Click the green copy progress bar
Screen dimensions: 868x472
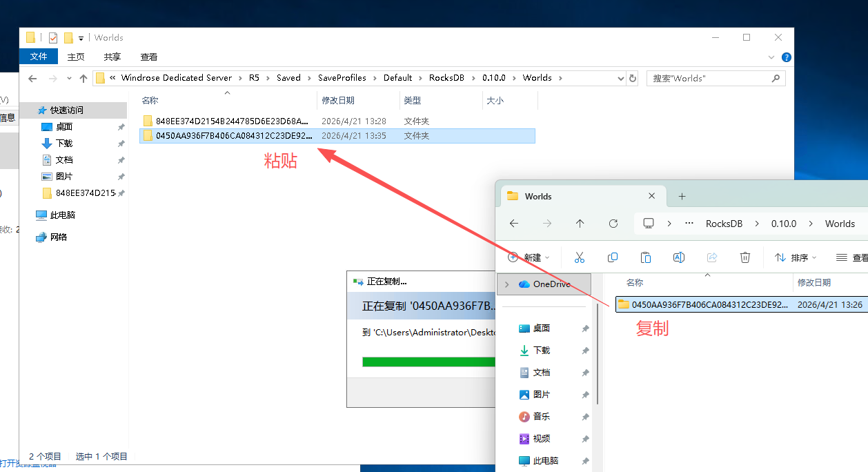click(x=428, y=362)
